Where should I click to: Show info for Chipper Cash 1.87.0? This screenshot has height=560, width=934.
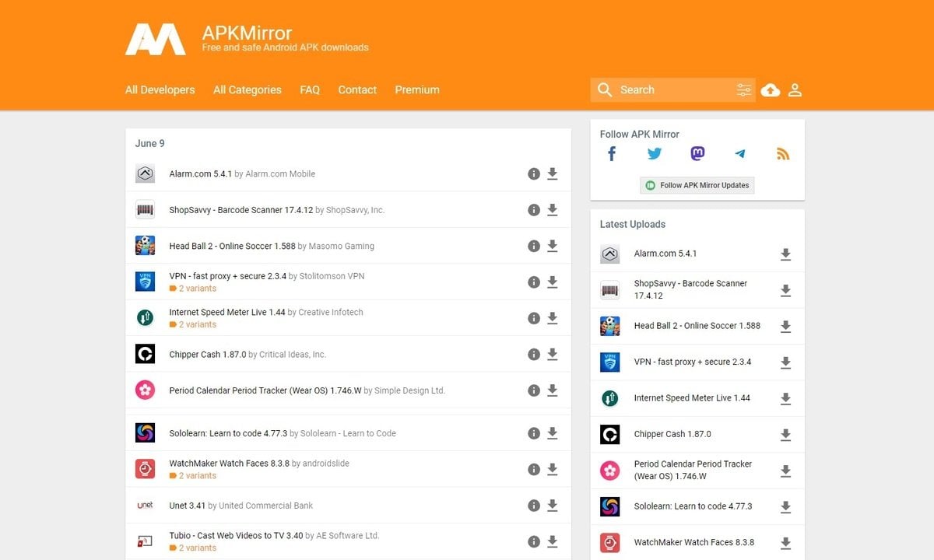pyautogui.click(x=534, y=355)
